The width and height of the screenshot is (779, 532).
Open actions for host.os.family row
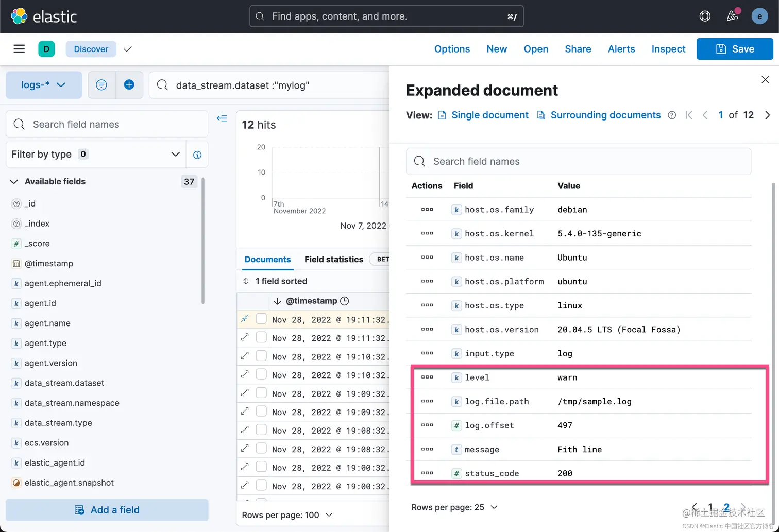click(427, 210)
